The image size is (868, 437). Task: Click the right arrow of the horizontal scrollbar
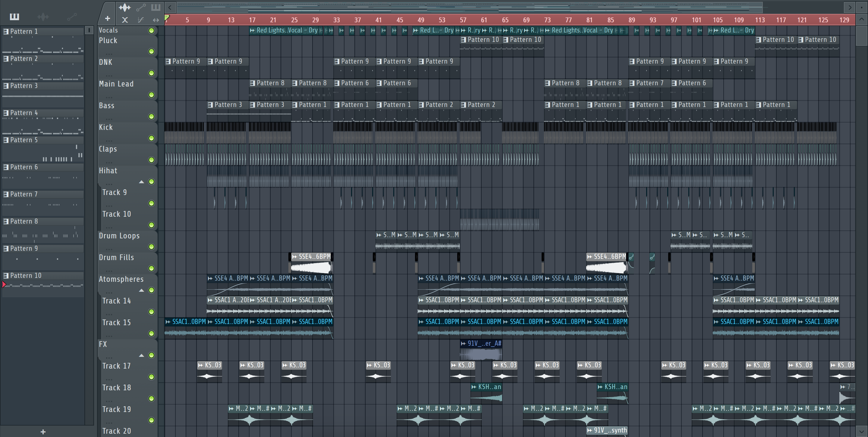pos(850,7)
